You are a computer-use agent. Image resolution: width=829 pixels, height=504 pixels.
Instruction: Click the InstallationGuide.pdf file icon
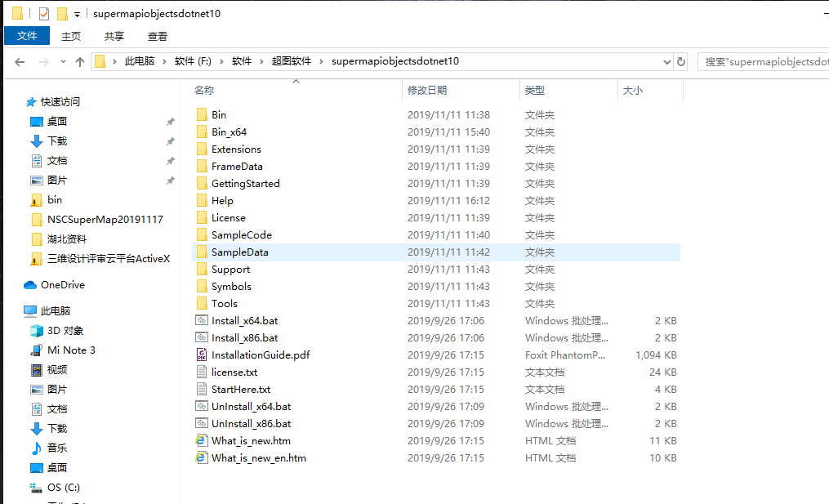coord(202,355)
